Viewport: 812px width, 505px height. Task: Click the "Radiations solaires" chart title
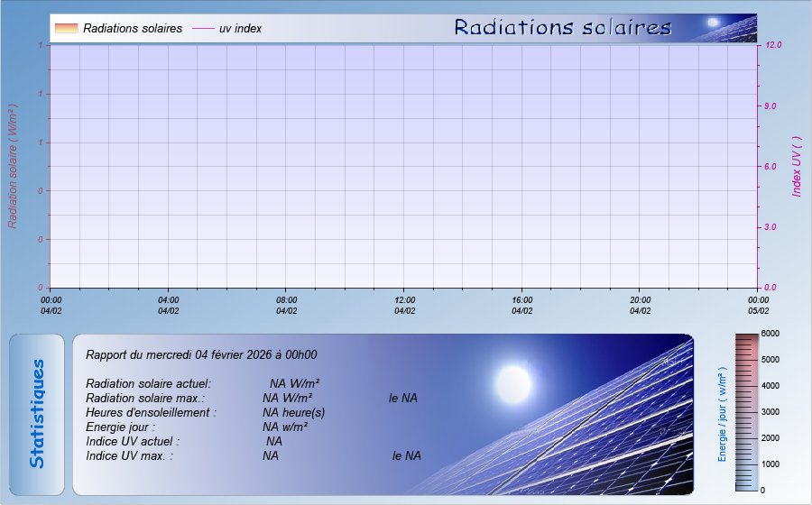point(562,28)
